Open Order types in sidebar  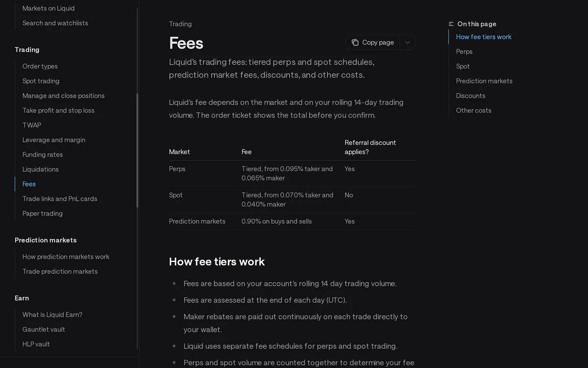(x=40, y=66)
